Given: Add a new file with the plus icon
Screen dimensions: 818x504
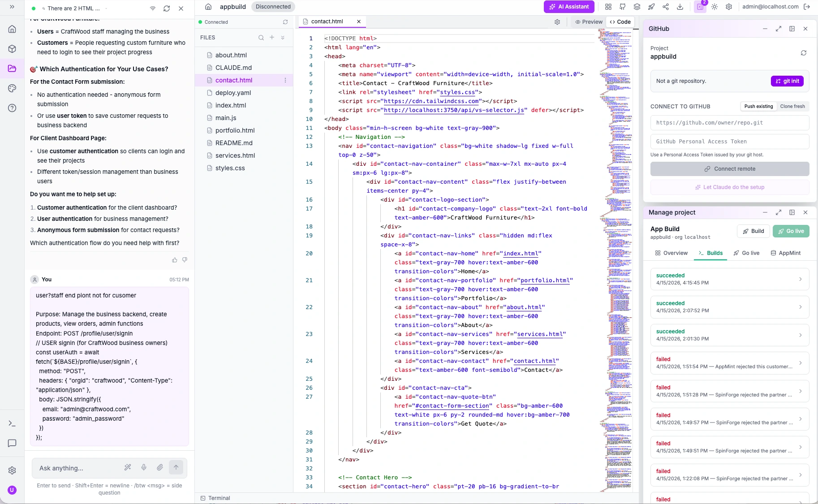Looking at the screenshot, I should [272, 38].
